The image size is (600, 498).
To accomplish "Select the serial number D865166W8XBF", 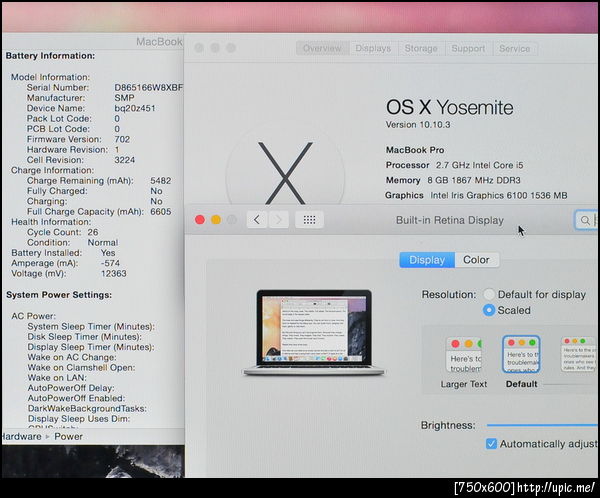I will pos(148,88).
